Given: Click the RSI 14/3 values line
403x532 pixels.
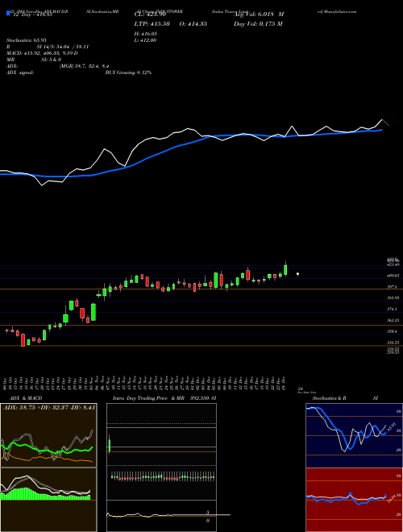Looking at the screenshot, I should coord(48,47).
